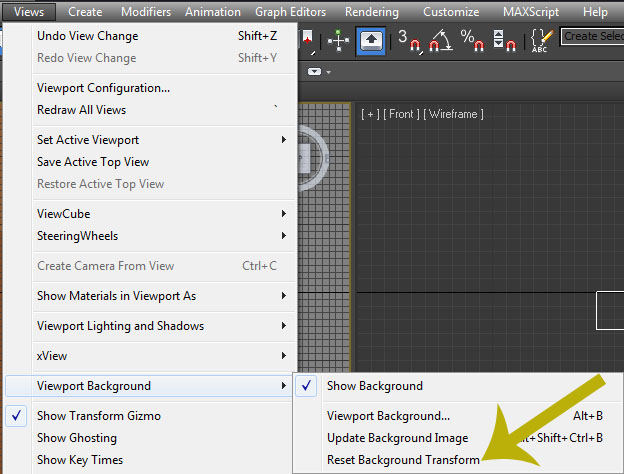Toggle the Show Background checkmark
Viewport: 624px width, 474px height.
pyautogui.click(x=306, y=386)
